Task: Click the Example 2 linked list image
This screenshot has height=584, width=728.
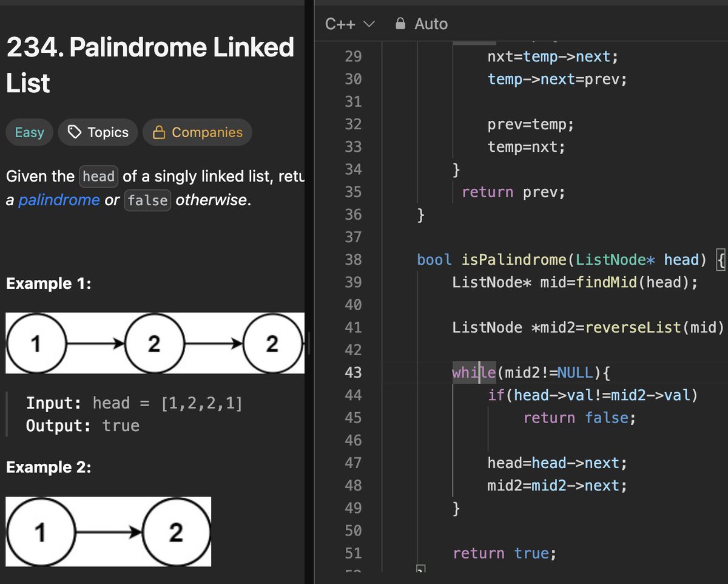Action: [109, 532]
